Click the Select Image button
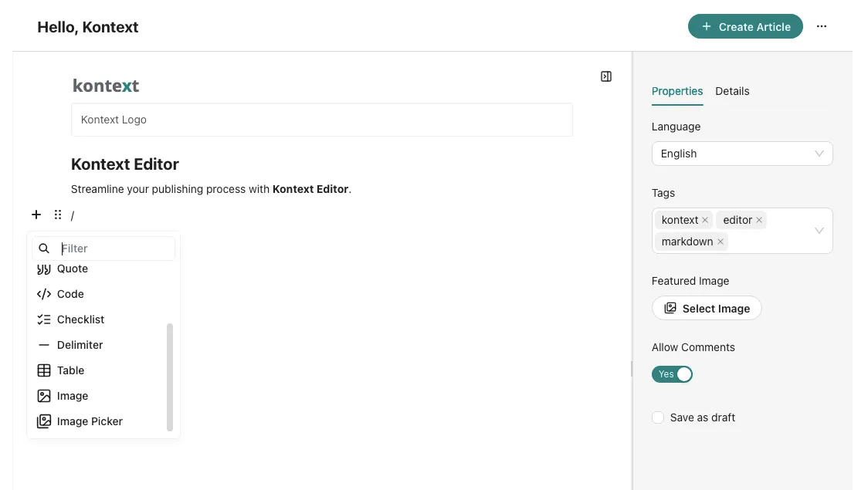Image resolution: width=868 pixels, height=490 pixels. tap(707, 308)
